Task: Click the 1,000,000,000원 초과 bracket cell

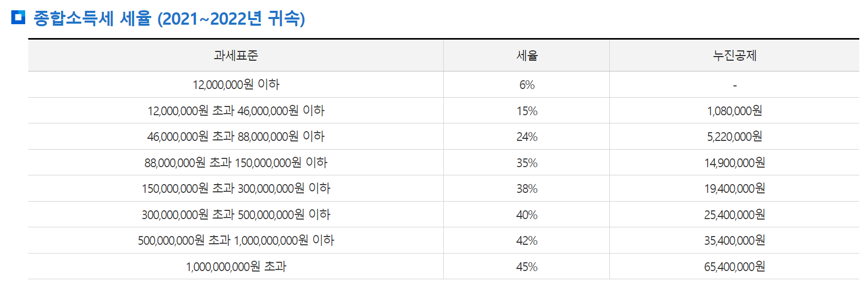Action: (x=236, y=266)
